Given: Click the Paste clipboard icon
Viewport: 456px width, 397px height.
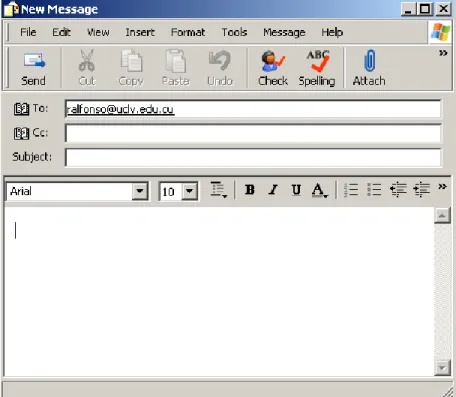Looking at the screenshot, I should [175, 61].
